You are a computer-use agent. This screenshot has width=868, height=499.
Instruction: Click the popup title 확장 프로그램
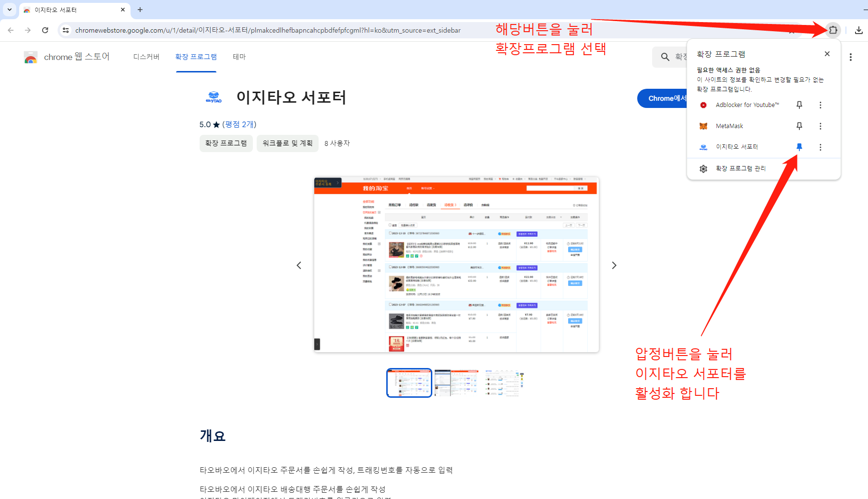point(721,54)
